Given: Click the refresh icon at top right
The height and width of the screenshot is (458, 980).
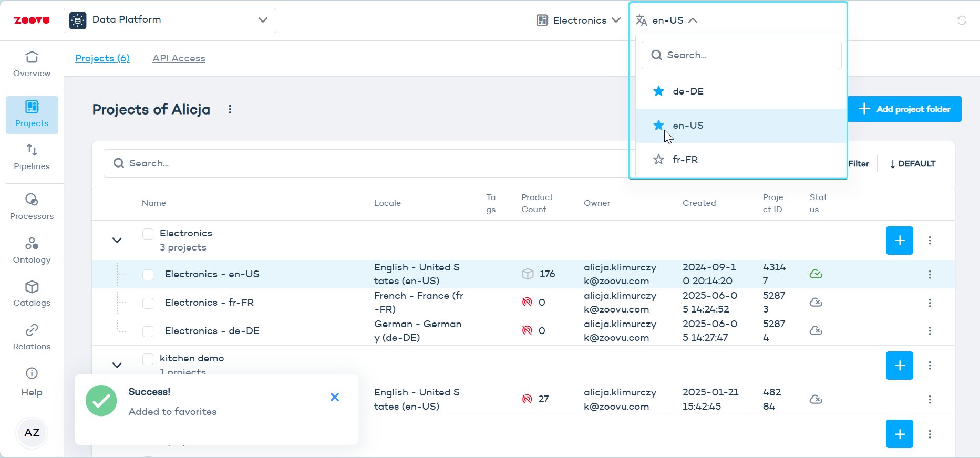Looking at the screenshot, I should click(x=962, y=20).
